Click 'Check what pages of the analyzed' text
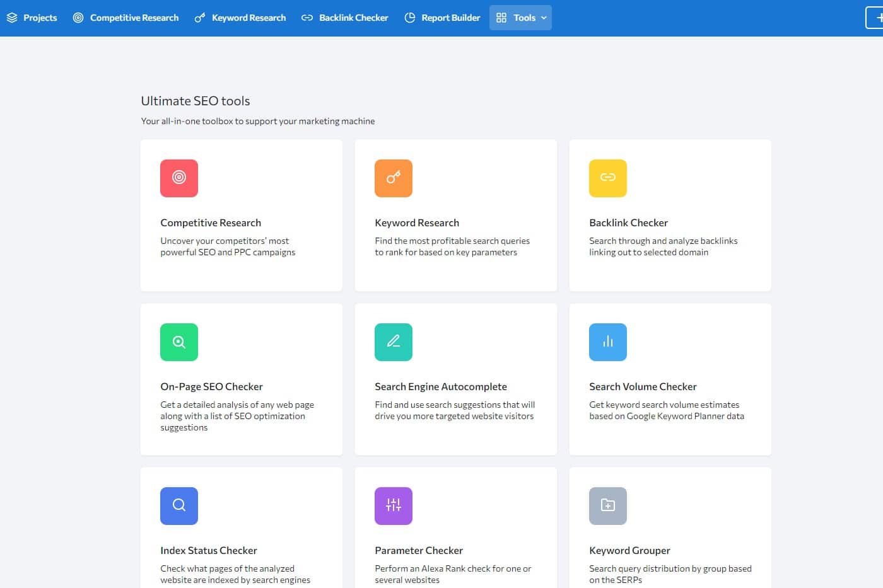Image resolution: width=883 pixels, height=588 pixels. tap(235, 574)
